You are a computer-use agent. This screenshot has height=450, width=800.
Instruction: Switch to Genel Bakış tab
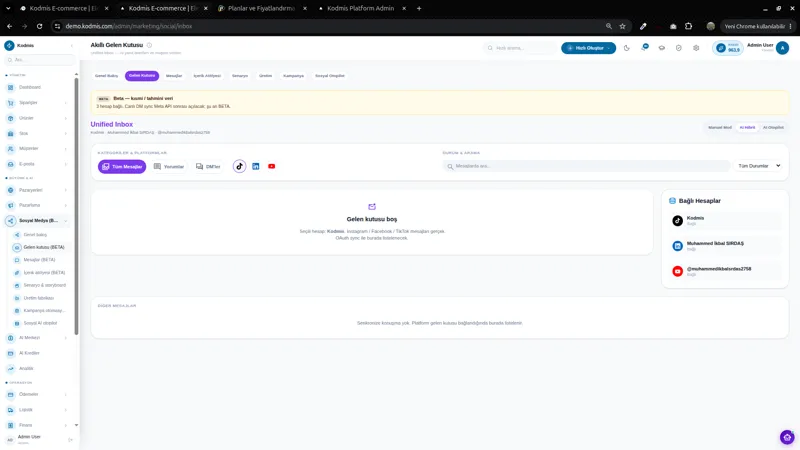pos(106,76)
